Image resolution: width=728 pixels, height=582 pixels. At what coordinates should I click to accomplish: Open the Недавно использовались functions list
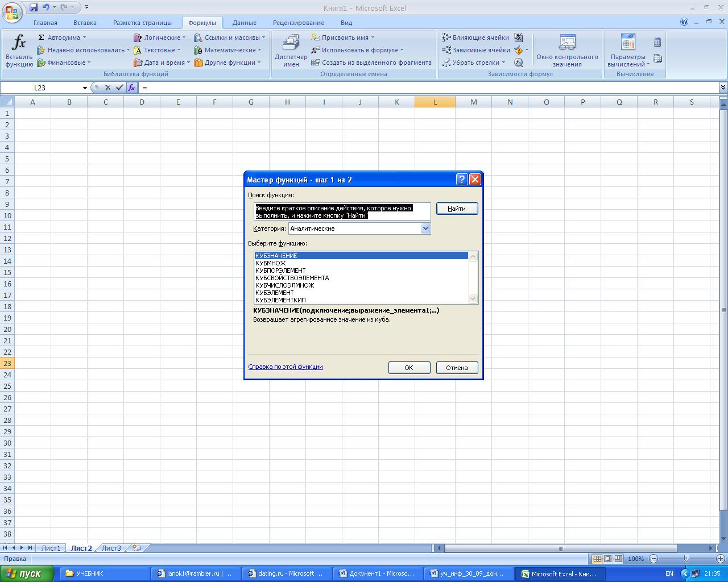point(83,50)
